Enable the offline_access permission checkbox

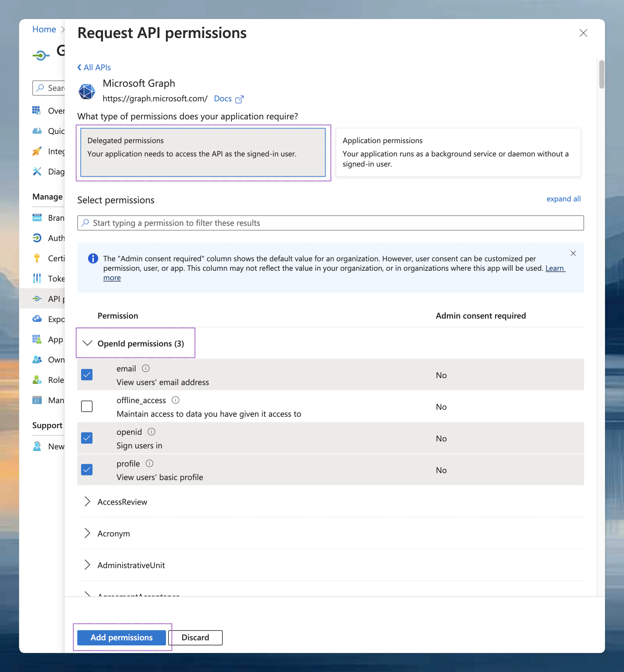click(87, 406)
